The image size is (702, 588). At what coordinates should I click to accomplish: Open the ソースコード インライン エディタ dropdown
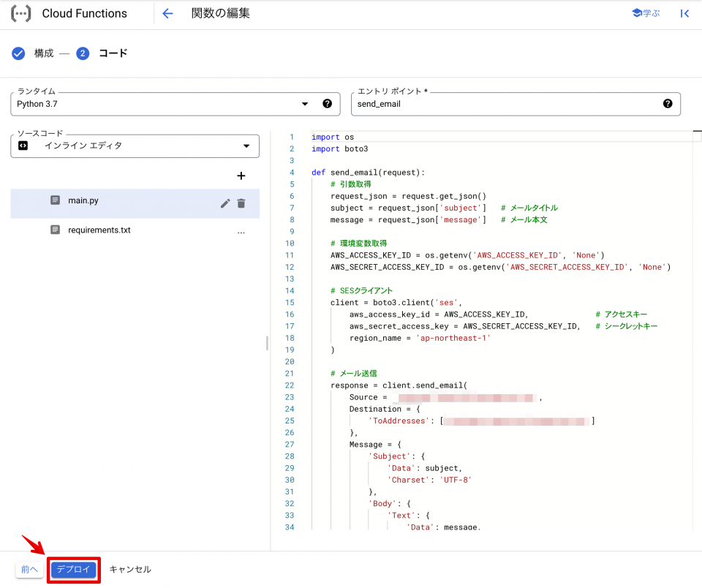pos(135,146)
